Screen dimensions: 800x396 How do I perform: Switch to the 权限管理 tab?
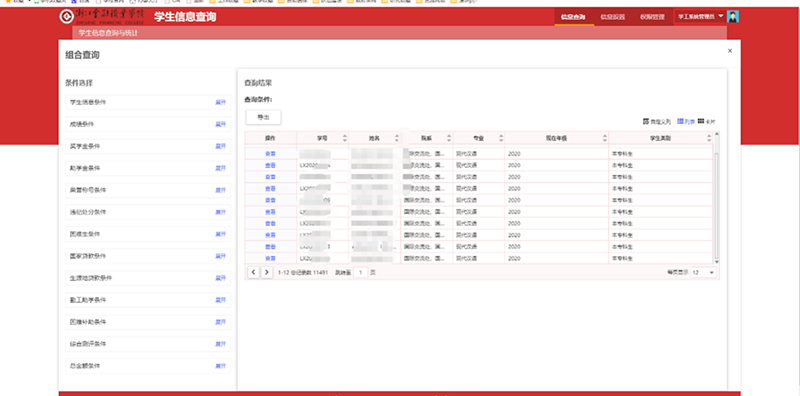pos(653,17)
